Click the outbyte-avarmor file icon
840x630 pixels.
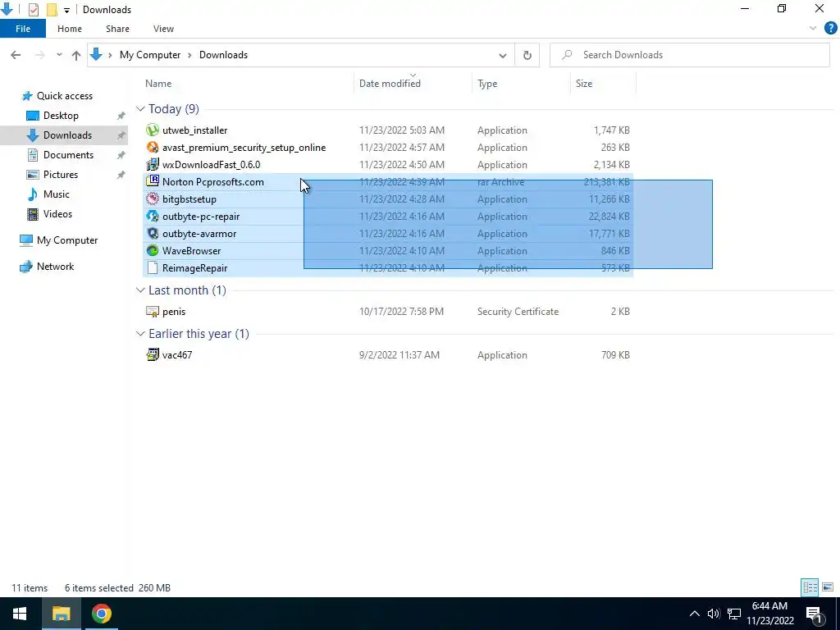153,234
